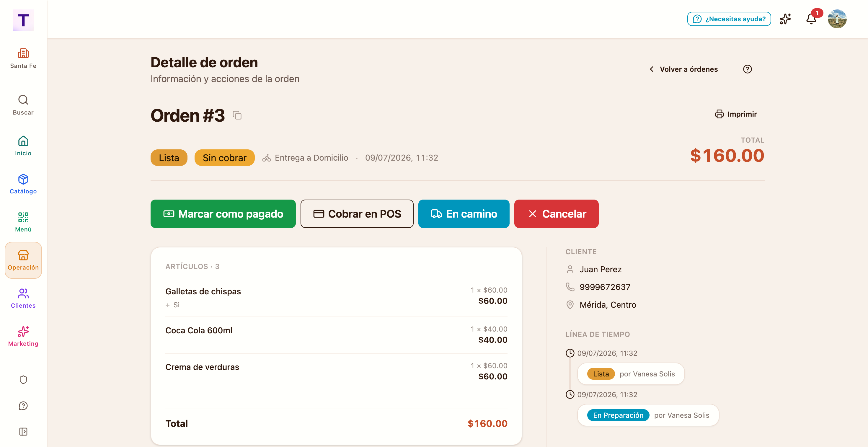
Task: Click the shield icon in the sidebar
Action: (23, 380)
